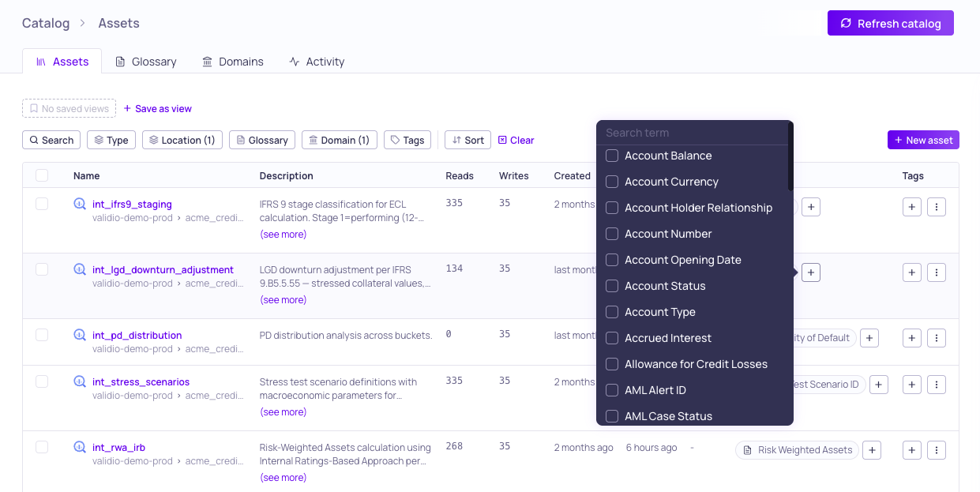Check the Account Holder Relationship term
980x492 pixels.
(x=612, y=208)
